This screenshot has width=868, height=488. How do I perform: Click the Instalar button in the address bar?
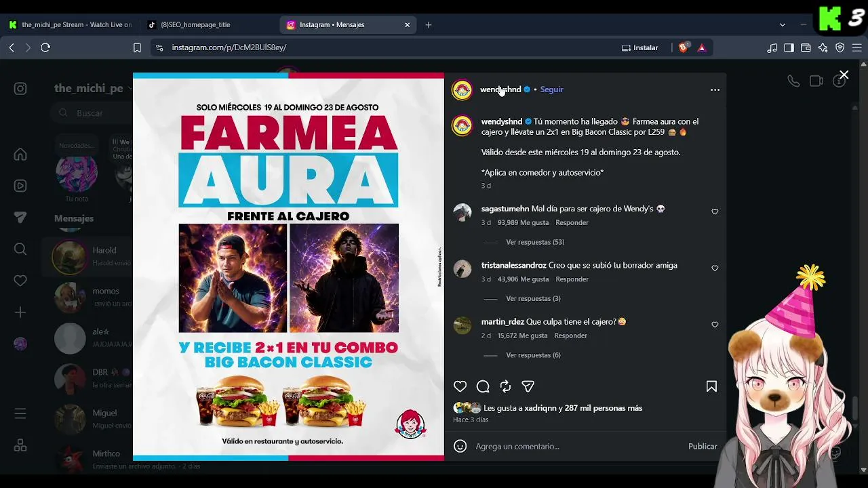pos(640,47)
